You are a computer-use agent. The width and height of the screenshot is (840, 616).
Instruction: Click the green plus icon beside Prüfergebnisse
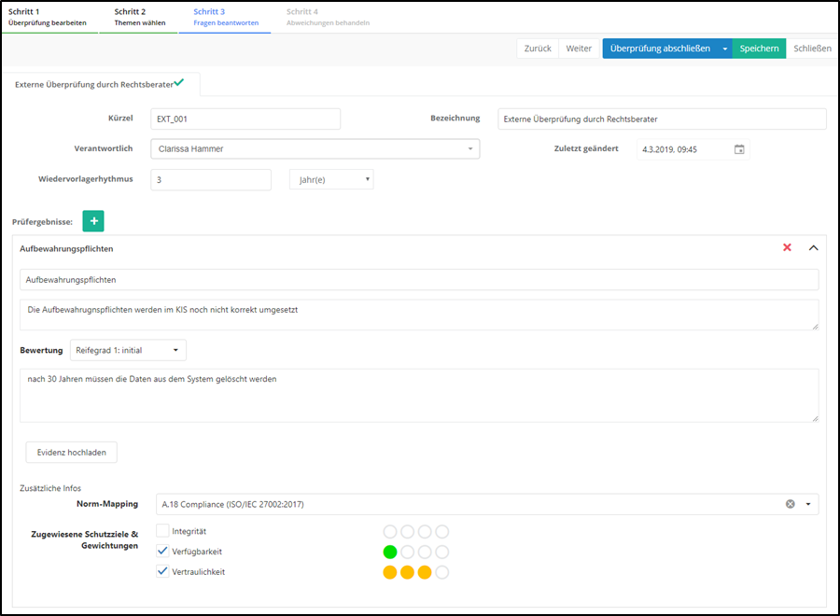(93, 221)
